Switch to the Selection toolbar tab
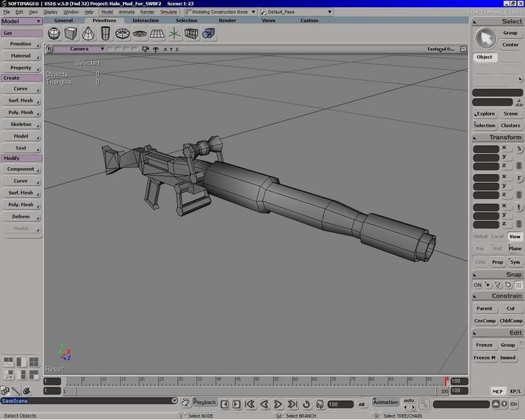 point(186,20)
